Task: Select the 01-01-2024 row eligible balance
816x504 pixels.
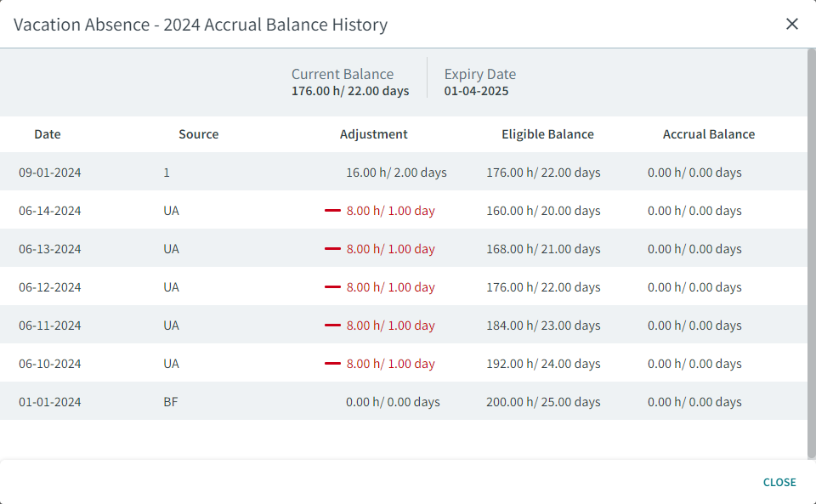Action: click(x=544, y=401)
